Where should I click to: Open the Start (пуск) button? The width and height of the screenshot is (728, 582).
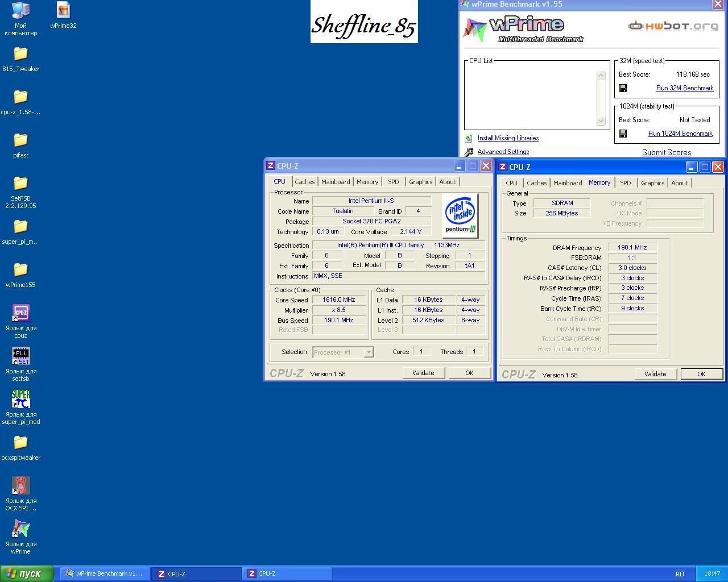[27, 573]
